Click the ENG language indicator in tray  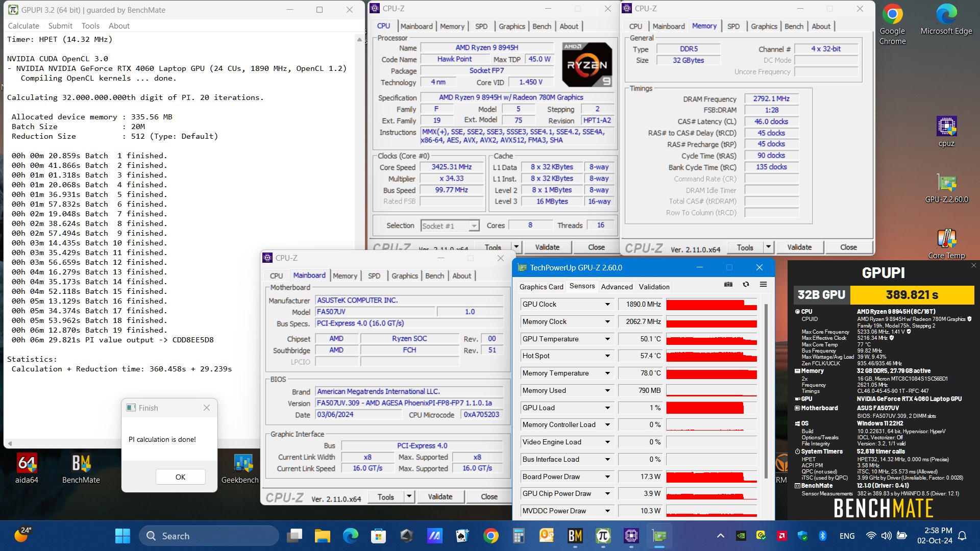[847, 536]
